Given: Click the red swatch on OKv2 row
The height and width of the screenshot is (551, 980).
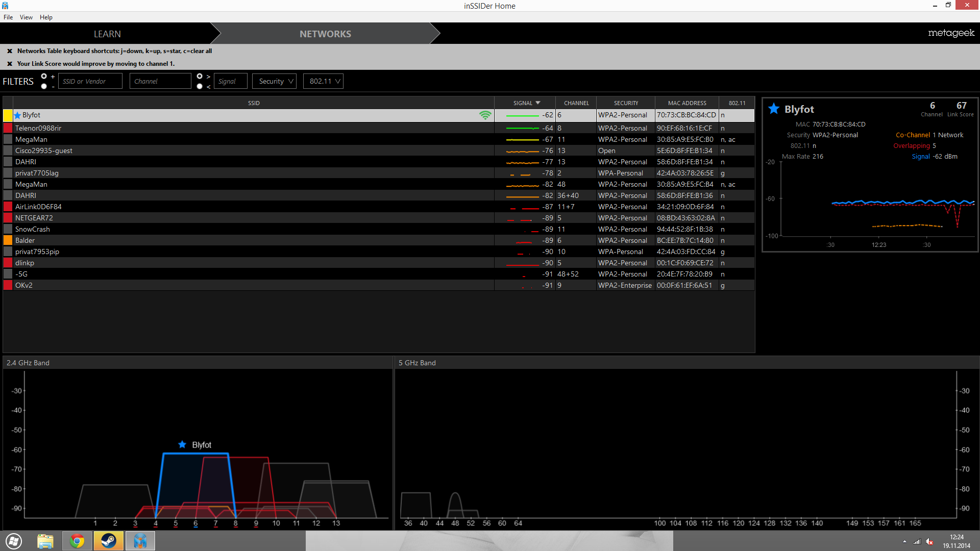Looking at the screenshot, I should pyautogui.click(x=8, y=285).
